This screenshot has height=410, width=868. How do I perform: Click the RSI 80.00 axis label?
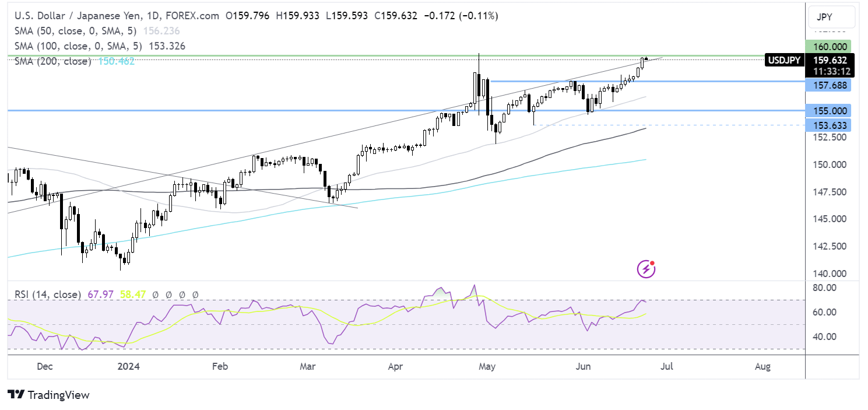coord(826,288)
